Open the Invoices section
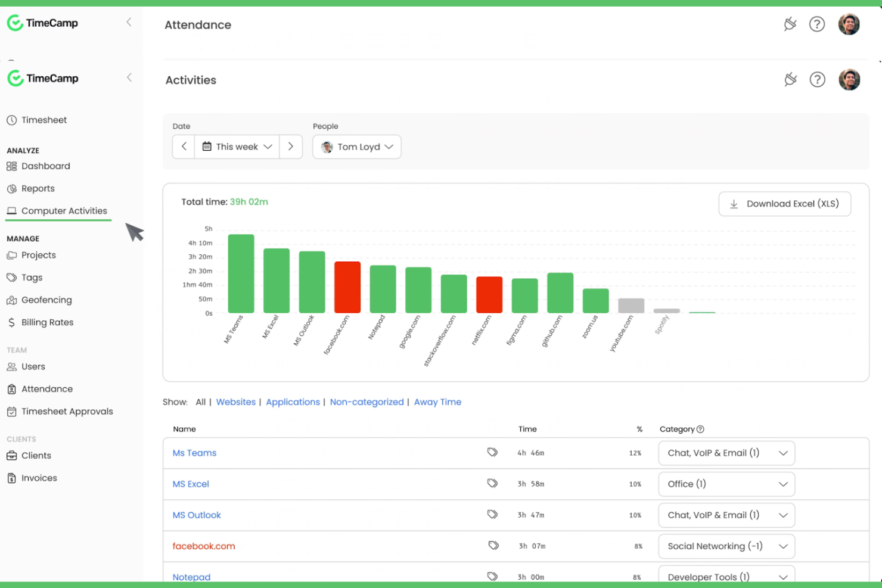 click(39, 477)
